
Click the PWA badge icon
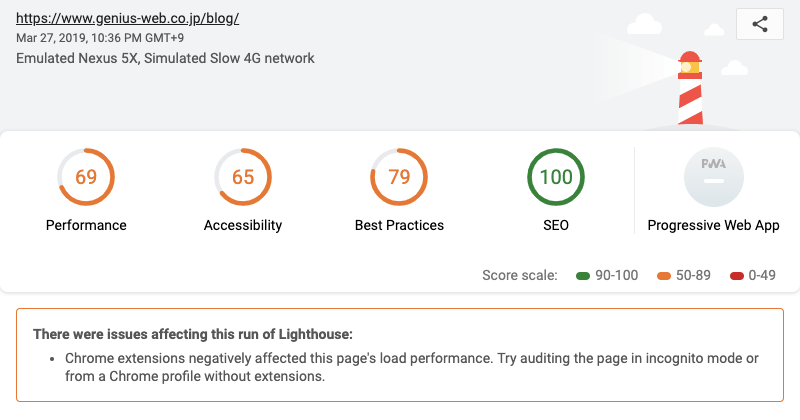click(713, 177)
